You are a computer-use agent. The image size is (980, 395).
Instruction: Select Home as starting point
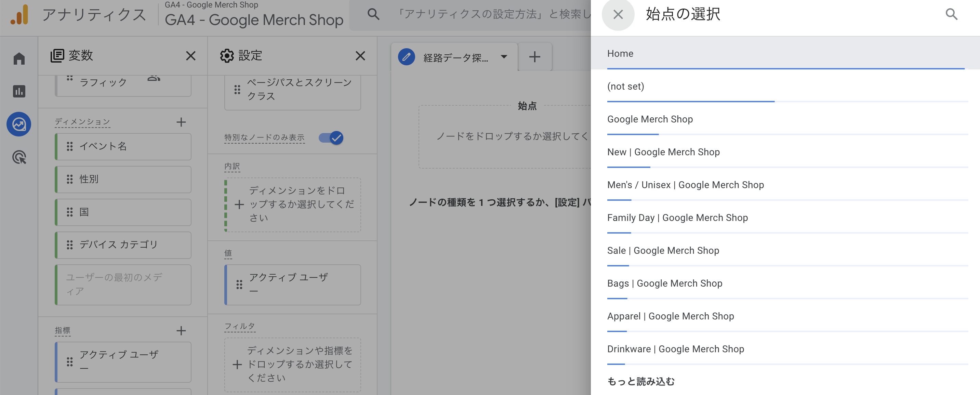coord(785,53)
